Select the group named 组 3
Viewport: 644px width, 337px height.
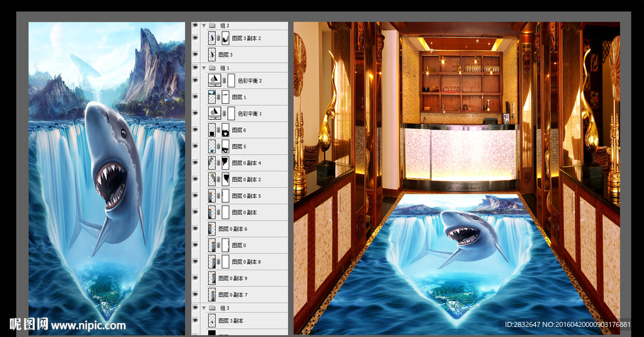point(225,307)
